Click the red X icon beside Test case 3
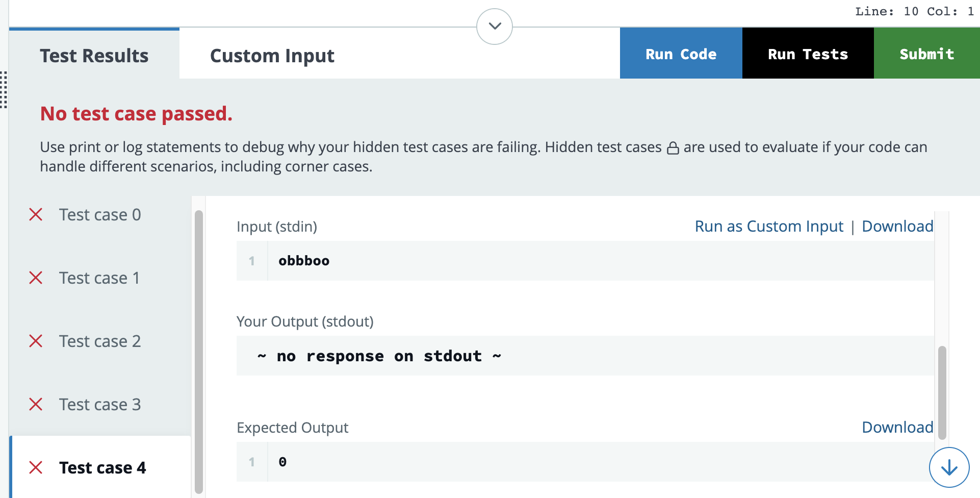This screenshot has width=980, height=498. tap(36, 404)
